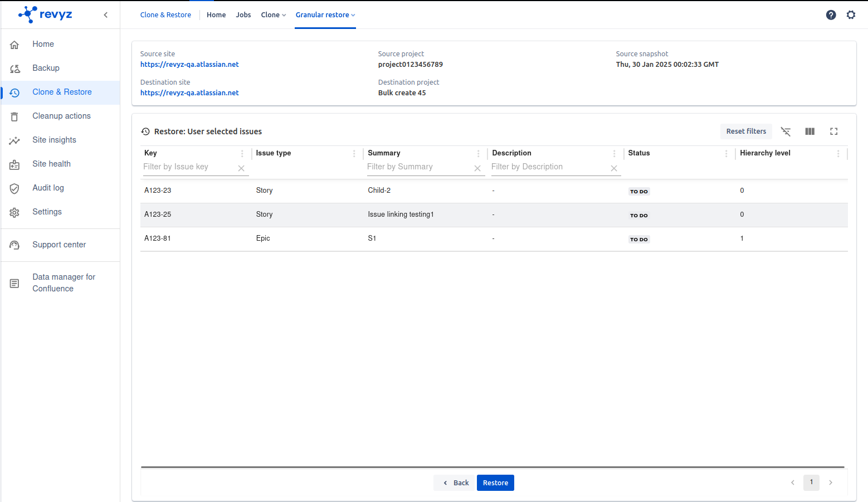868x502 pixels.
Task: Click the Site insights sidebar icon
Action: 14,140
